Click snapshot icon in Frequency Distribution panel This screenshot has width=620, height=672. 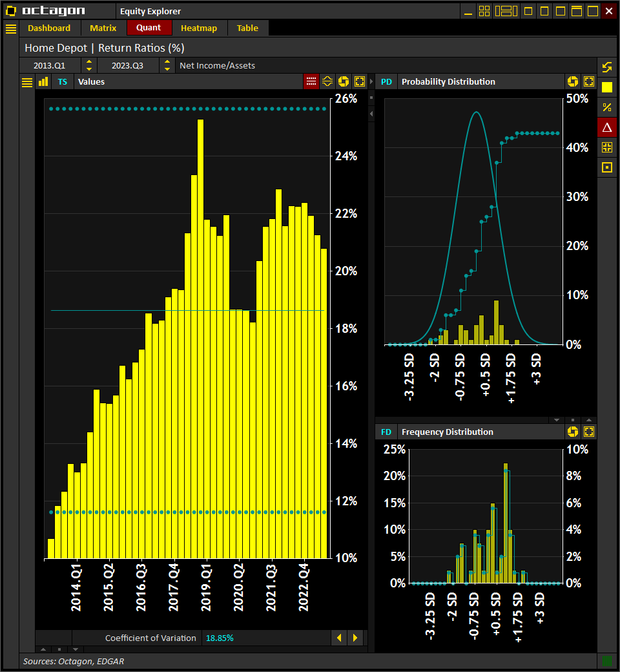[573, 432]
